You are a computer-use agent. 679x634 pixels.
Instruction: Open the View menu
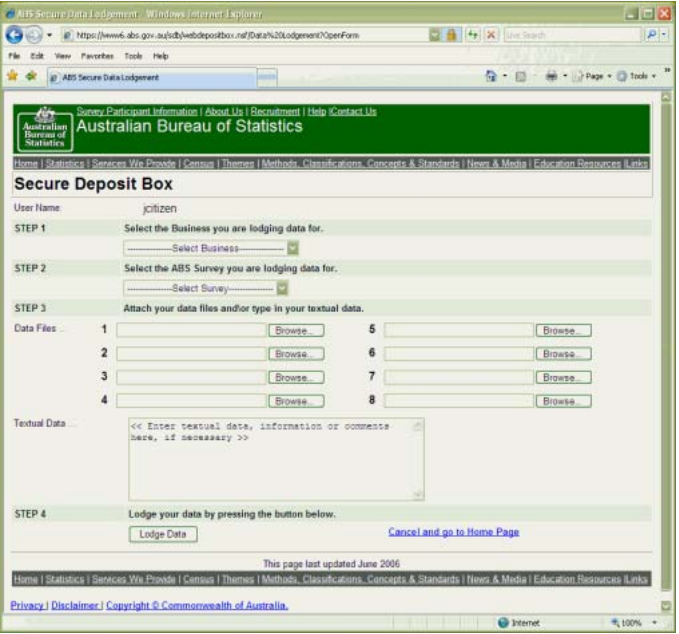(63, 56)
